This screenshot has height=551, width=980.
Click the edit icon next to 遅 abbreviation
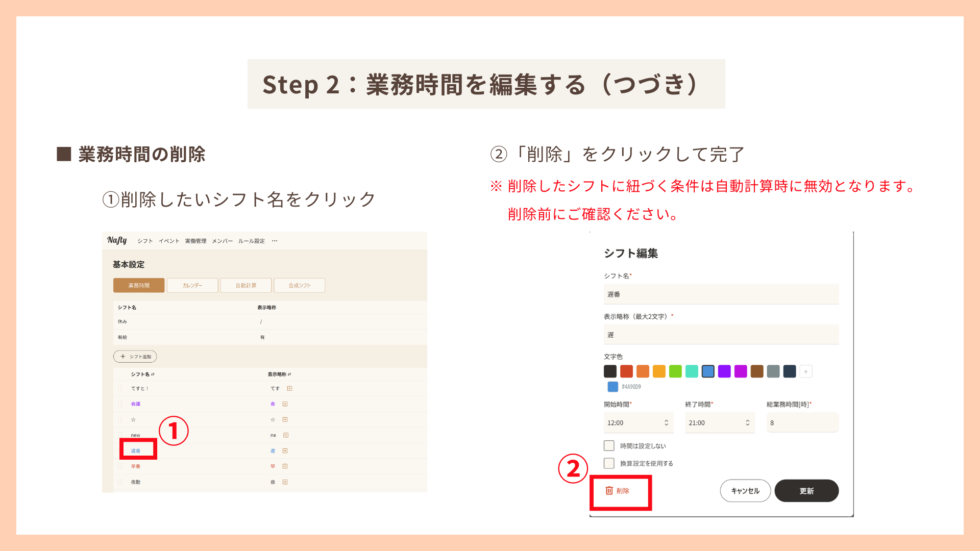tap(285, 450)
